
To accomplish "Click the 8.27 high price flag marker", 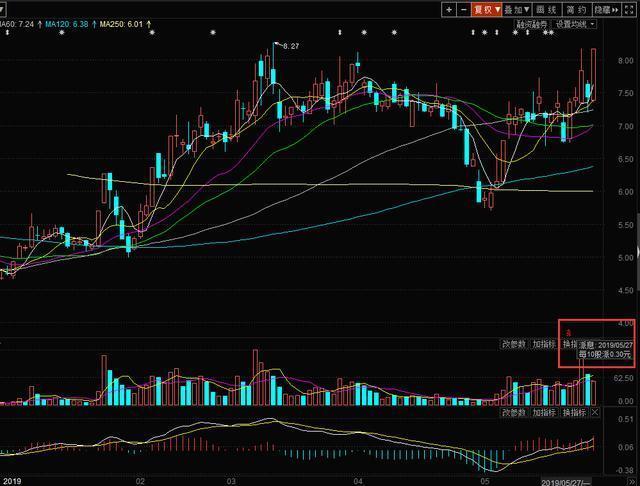I will pyautogui.click(x=287, y=46).
